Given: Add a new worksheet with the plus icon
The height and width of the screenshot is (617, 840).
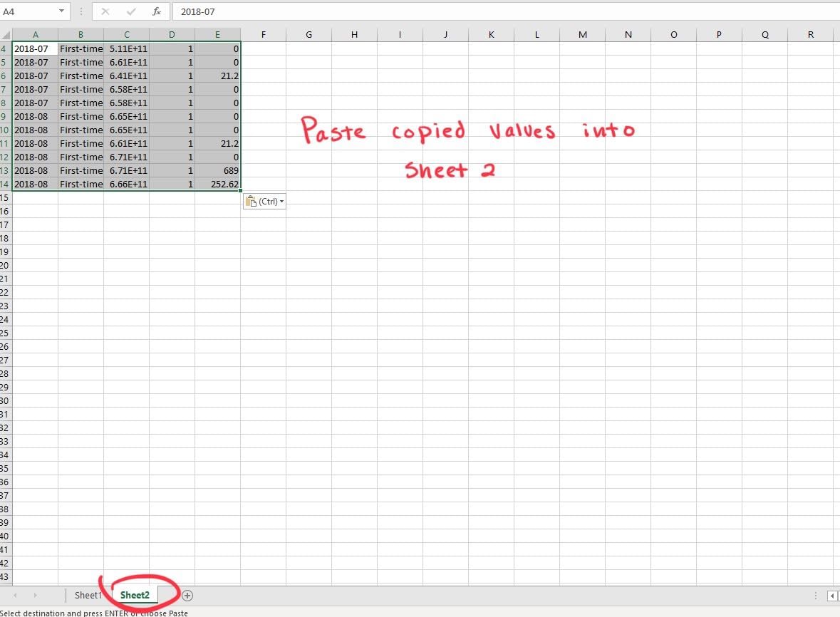Looking at the screenshot, I should click(187, 595).
